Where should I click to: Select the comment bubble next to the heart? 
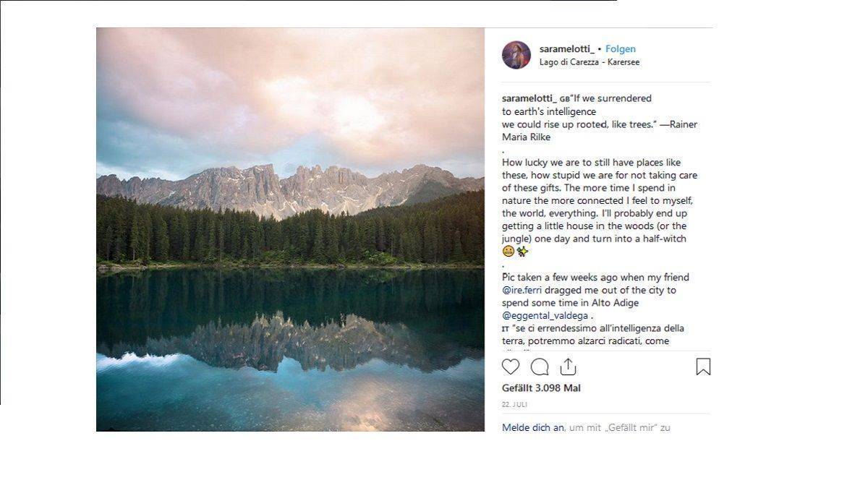point(539,367)
